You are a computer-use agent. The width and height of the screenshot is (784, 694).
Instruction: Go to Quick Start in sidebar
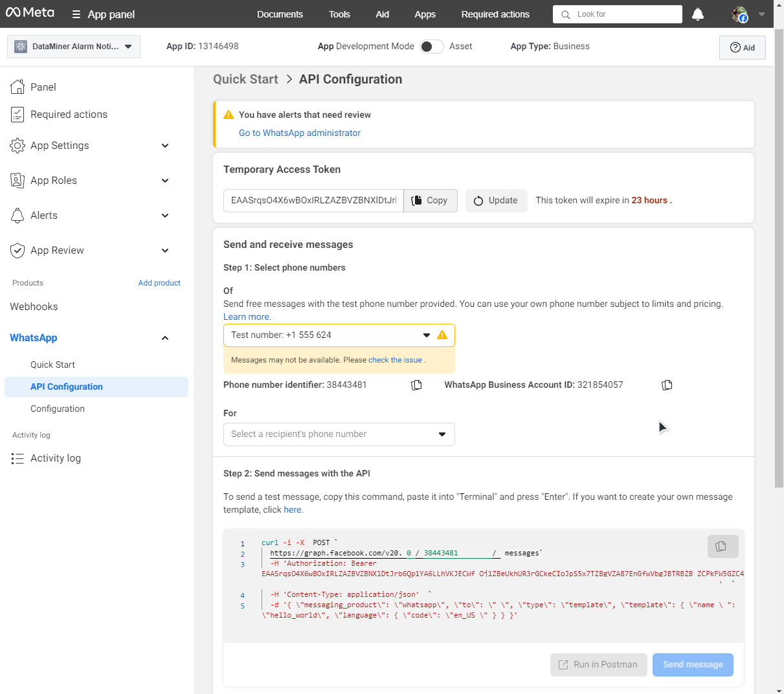[x=52, y=364]
